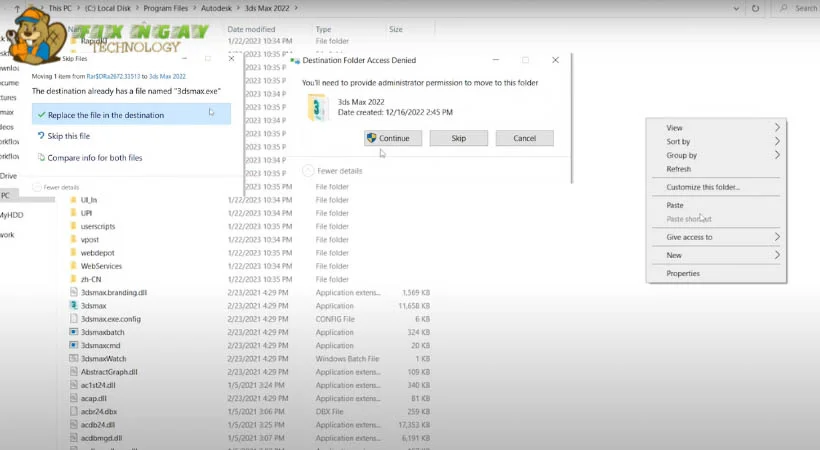Image resolution: width=820 pixels, height=450 pixels.
Task: Open View submenu in context menu
Action: pyautogui.click(x=716, y=128)
